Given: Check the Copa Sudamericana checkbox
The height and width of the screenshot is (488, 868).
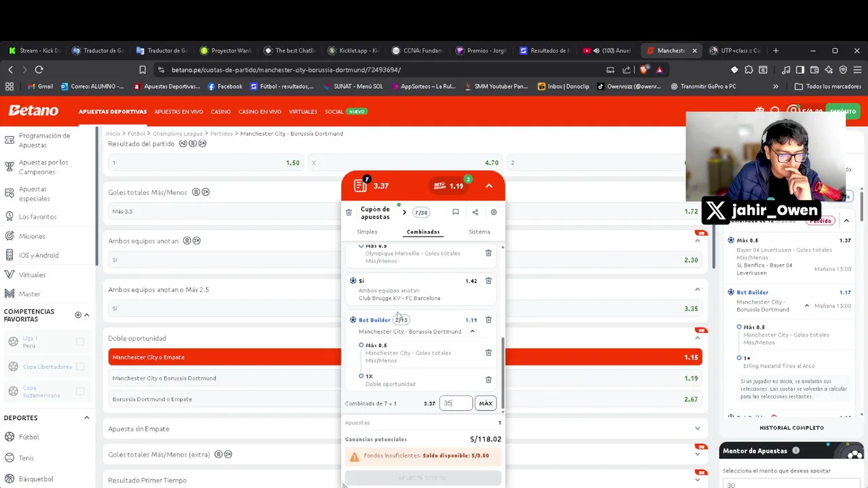Looking at the screenshot, I should coord(80,392).
